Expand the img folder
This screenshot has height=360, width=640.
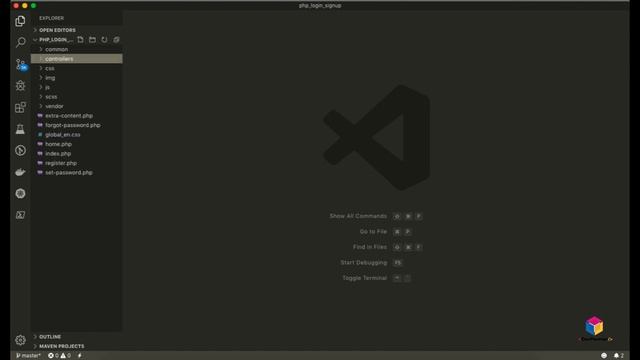point(77,78)
